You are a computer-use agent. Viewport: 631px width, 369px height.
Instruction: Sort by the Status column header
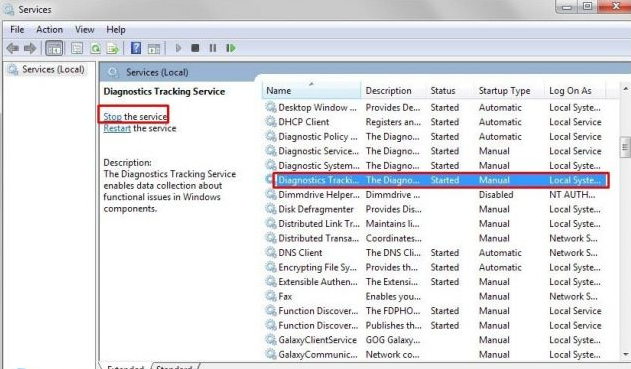[450, 91]
